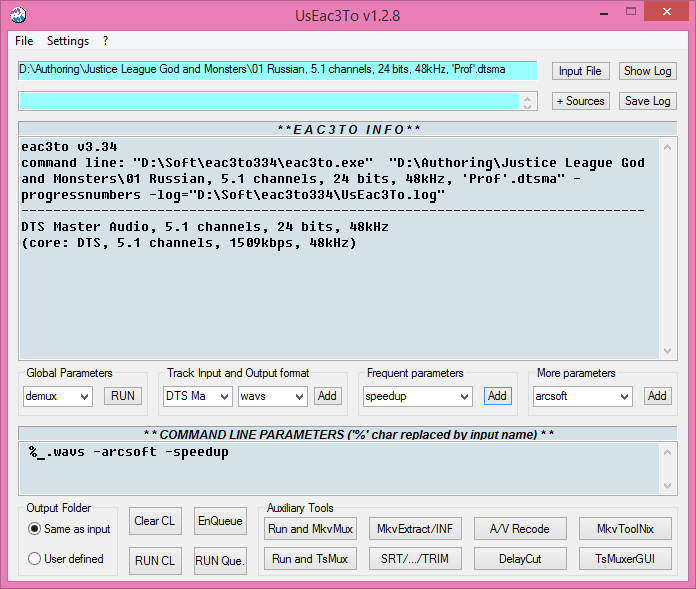Viewport: 696px width, 589px height.
Task: Click the Save Log button
Action: coord(648,101)
